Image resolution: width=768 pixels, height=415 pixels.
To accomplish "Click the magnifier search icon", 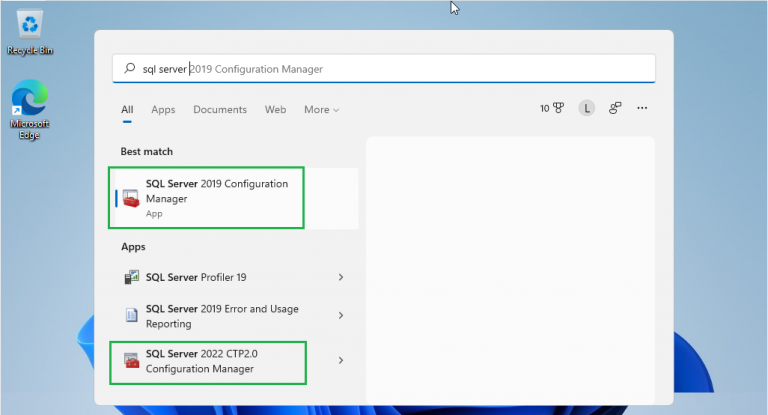I will [129, 68].
